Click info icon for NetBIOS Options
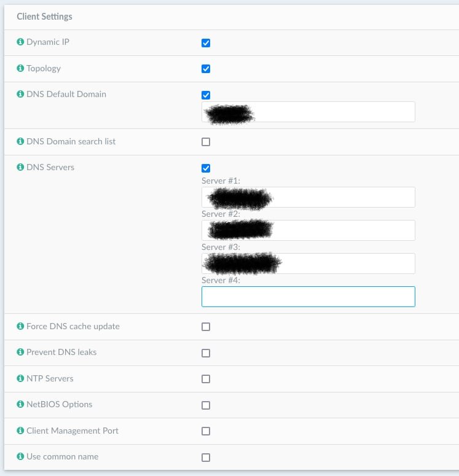The height and width of the screenshot is (476, 459). coord(21,405)
